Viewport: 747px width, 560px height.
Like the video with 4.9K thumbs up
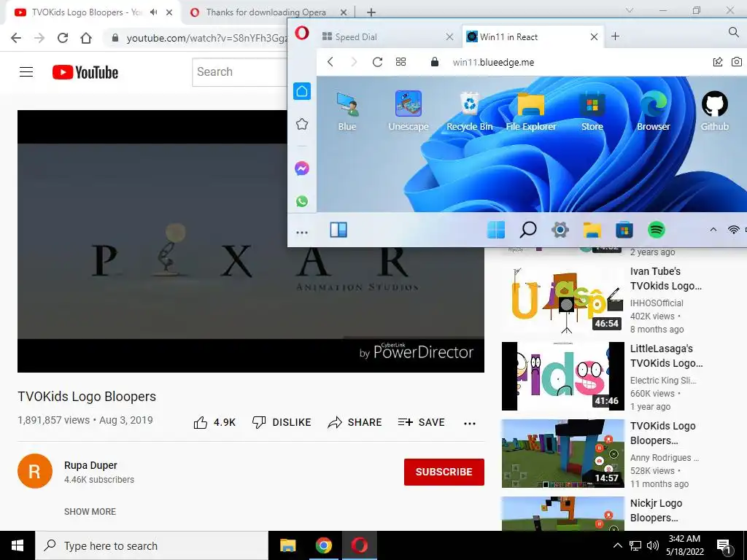pos(214,422)
